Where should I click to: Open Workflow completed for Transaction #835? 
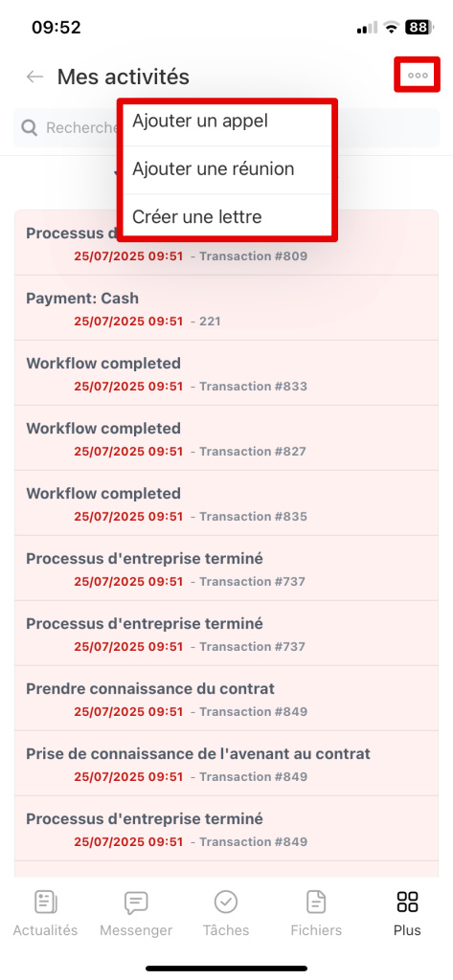(x=226, y=503)
